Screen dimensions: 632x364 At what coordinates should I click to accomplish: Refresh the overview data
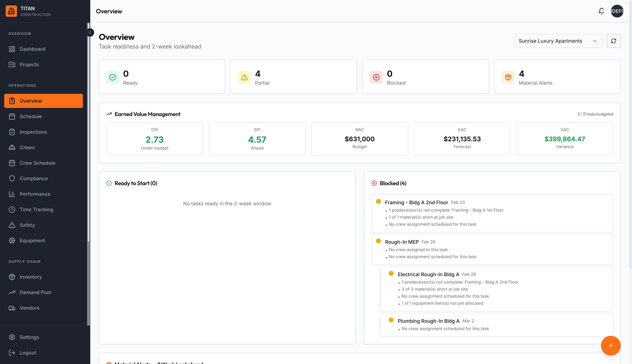click(613, 41)
